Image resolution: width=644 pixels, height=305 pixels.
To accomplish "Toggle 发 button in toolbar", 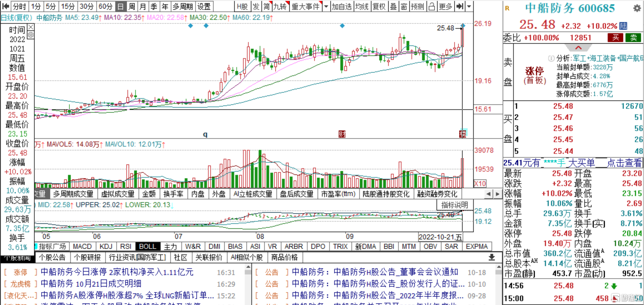I will (256, 6).
